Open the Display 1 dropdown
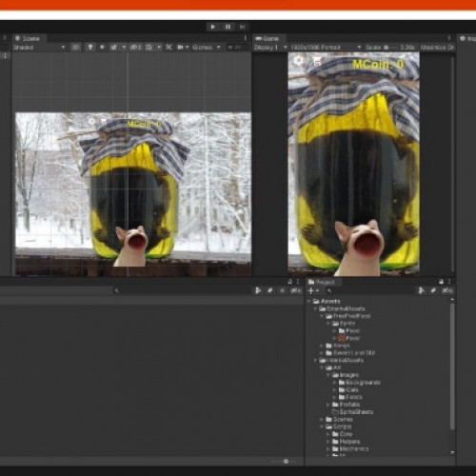The width and height of the screenshot is (476, 476). (x=270, y=48)
